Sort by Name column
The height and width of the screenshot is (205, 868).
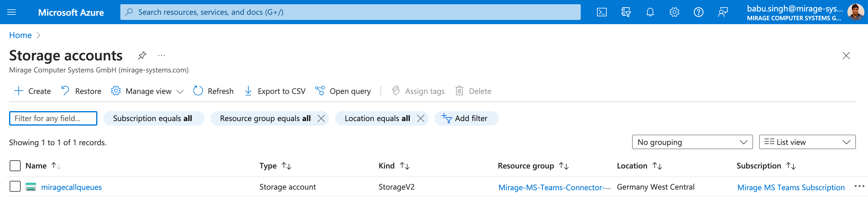coord(43,166)
